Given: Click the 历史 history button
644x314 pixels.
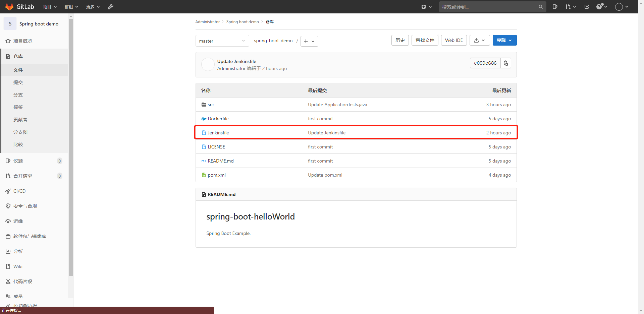Looking at the screenshot, I should 400,40.
